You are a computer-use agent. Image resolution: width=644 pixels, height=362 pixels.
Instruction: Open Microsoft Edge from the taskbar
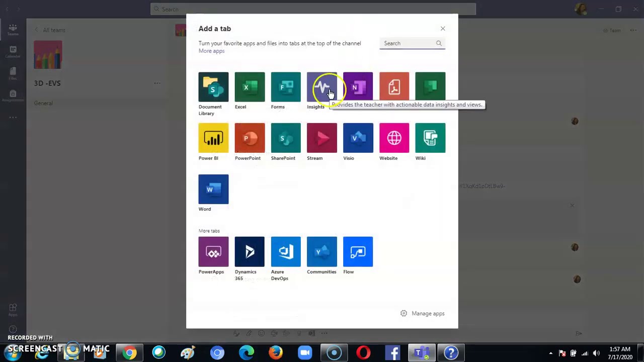[x=247, y=353]
